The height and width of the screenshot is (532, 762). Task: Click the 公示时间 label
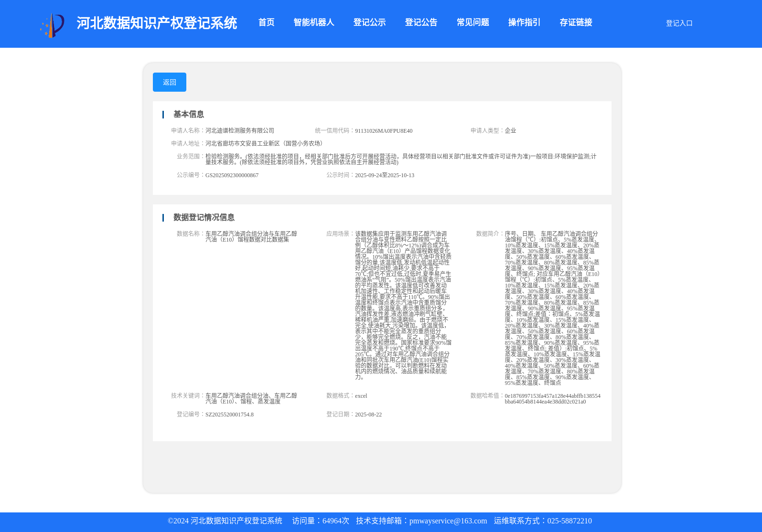tap(340, 175)
